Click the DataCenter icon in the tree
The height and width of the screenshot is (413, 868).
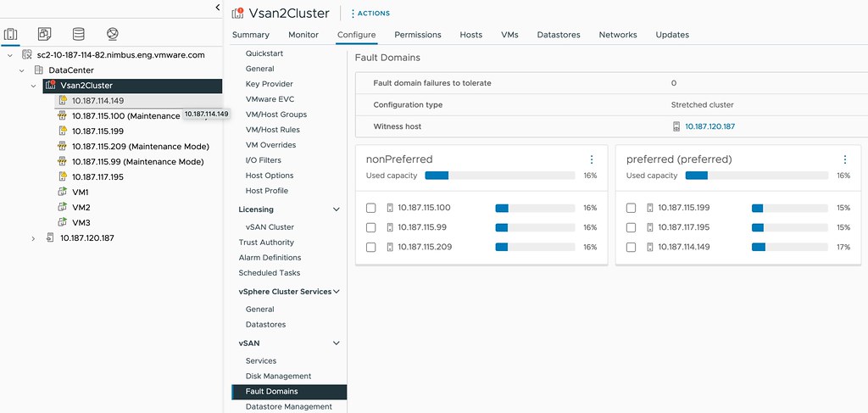(38, 70)
